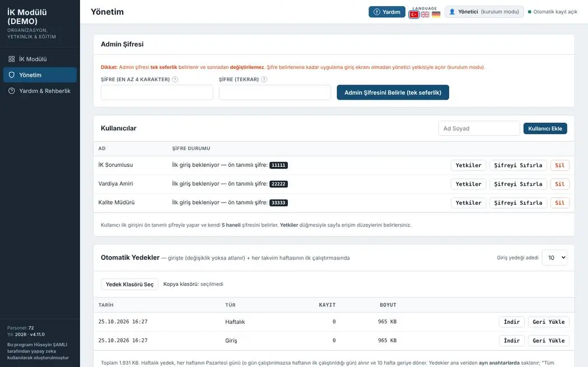Click the v4.11.0 version text in sidebar

tap(37, 335)
